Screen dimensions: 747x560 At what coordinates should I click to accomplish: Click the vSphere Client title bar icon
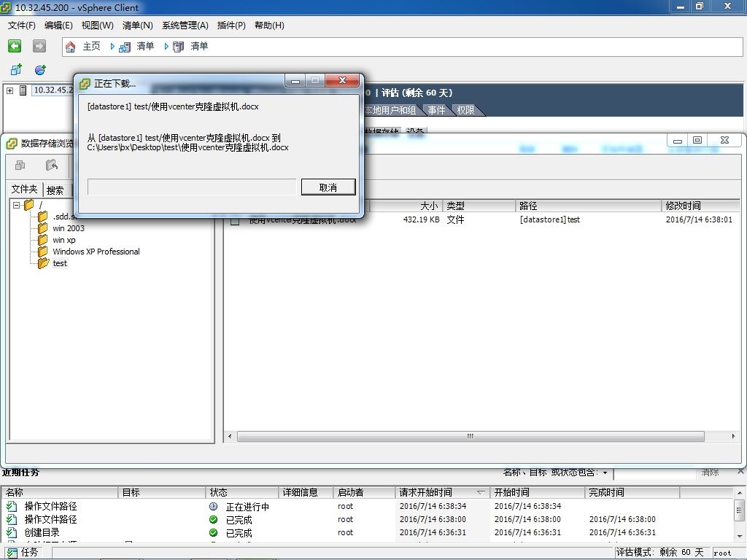[6, 7]
